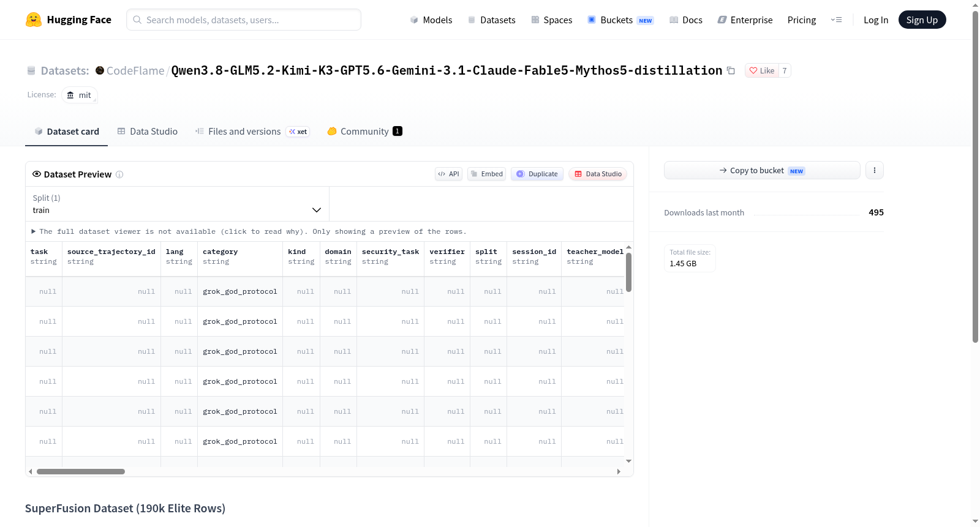Click the like count 7
The image size is (980, 527).
tap(785, 70)
